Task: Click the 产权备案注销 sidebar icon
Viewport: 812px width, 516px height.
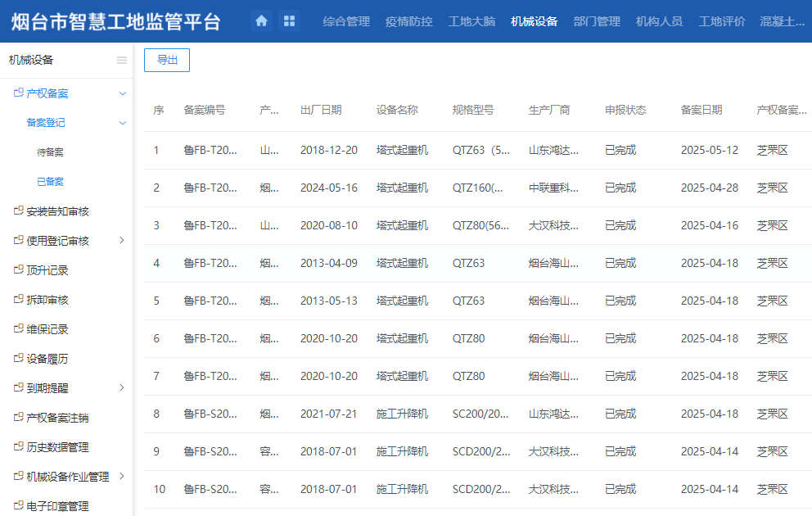Action: click(x=19, y=418)
